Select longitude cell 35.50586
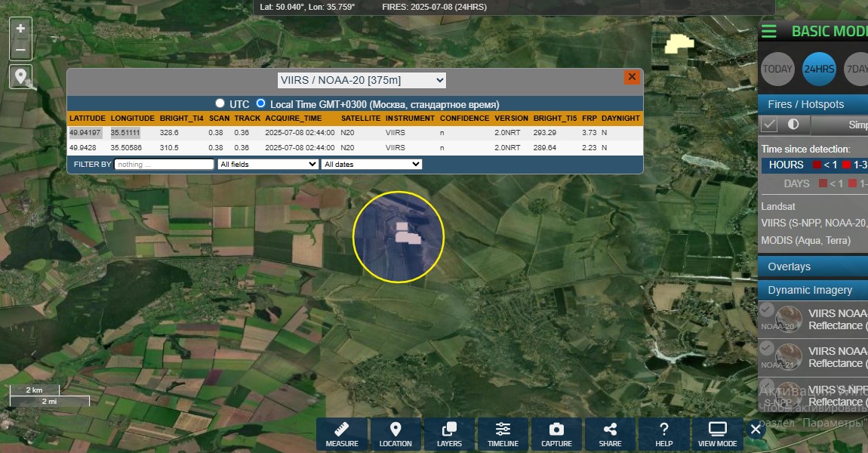This screenshot has width=868, height=453. 126,148
